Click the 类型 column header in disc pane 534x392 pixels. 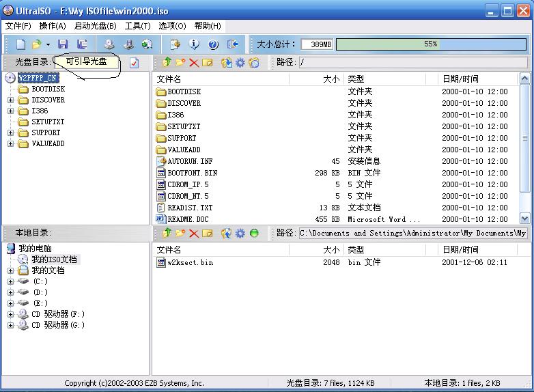coord(384,79)
